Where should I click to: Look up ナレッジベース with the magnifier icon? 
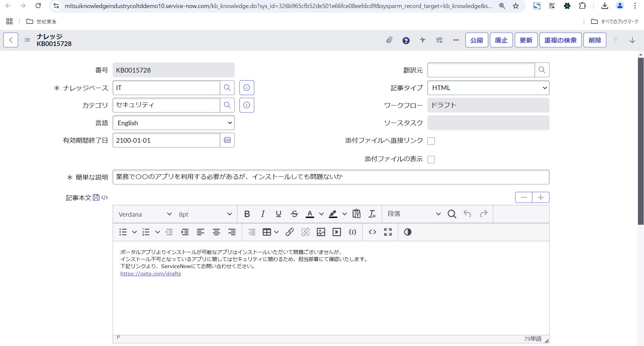click(227, 88)
